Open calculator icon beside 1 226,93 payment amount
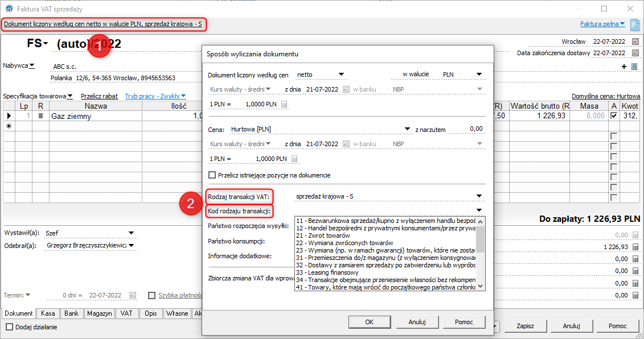The image size is (644, 339). click(x=635, y=247)
